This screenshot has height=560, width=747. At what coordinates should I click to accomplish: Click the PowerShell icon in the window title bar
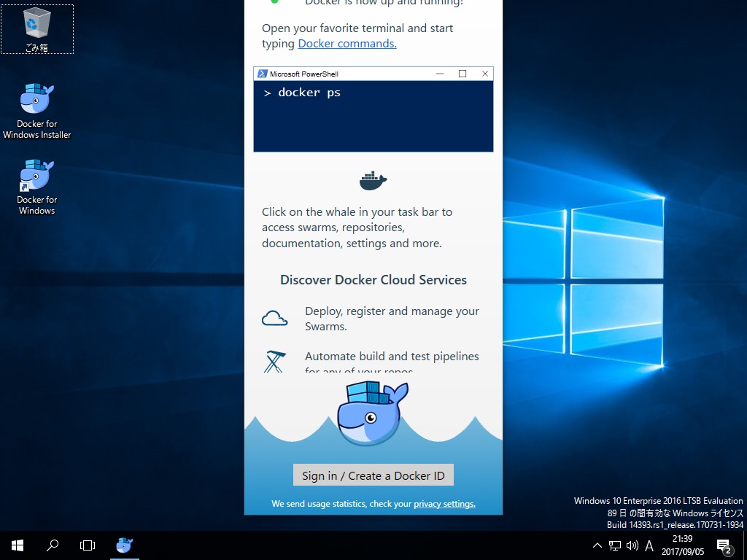tap(263, 73)
